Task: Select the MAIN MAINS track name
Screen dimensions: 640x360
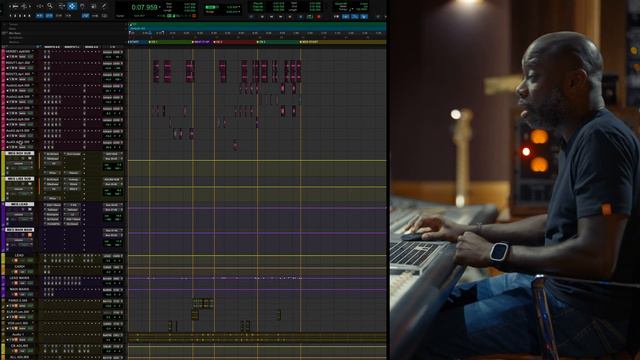Action: click(19, 289)
